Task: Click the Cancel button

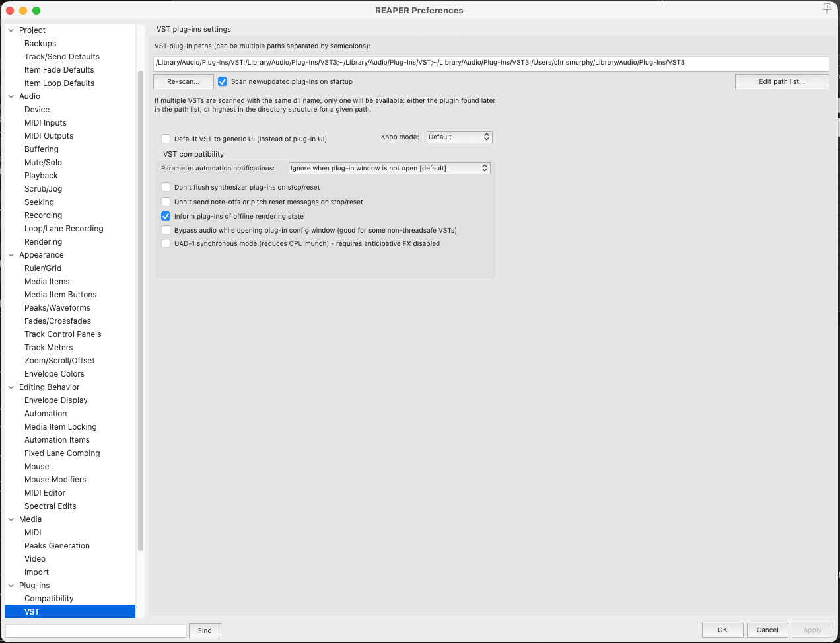Action: [767, 630]
